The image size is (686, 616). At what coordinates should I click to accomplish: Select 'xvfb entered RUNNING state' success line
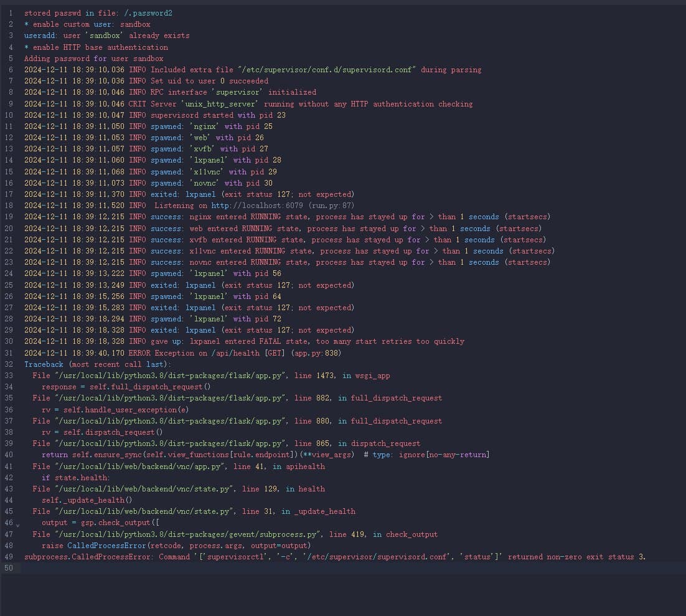pos(285,240)
